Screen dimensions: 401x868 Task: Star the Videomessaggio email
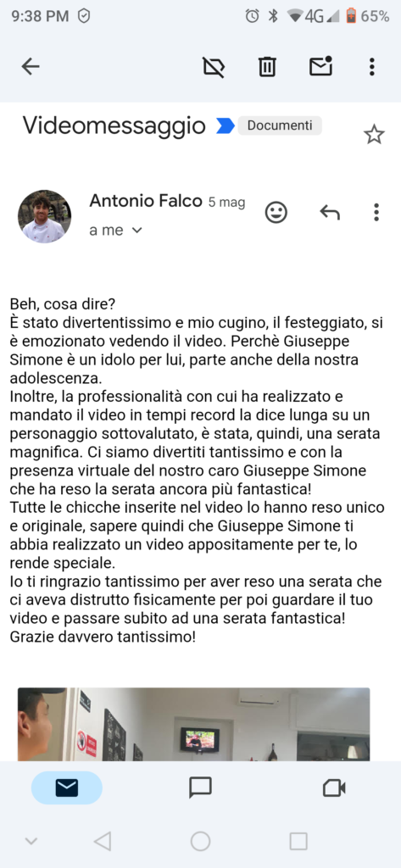pyautogui.click(x=374, y=135)
